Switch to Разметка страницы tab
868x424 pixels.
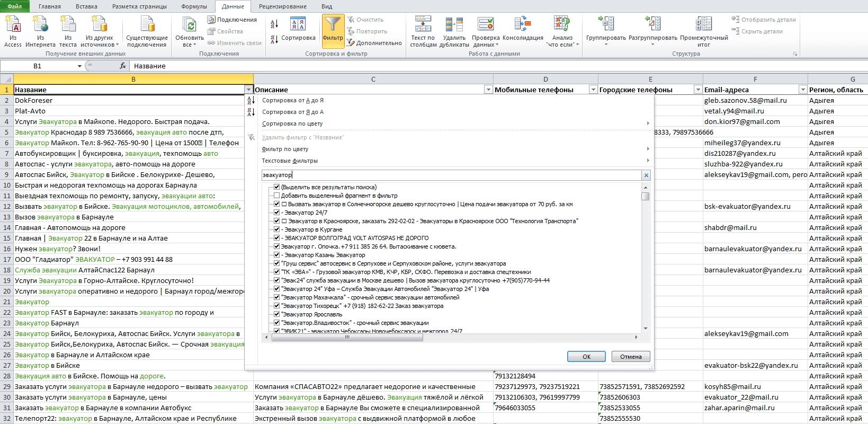coord(139,6)
